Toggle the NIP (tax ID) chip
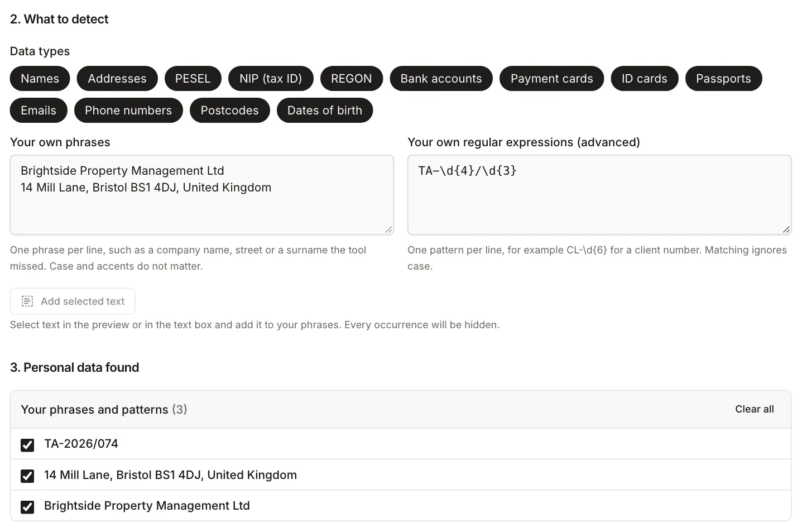This screenshot has width=802, height=532. tap(271, 79)
